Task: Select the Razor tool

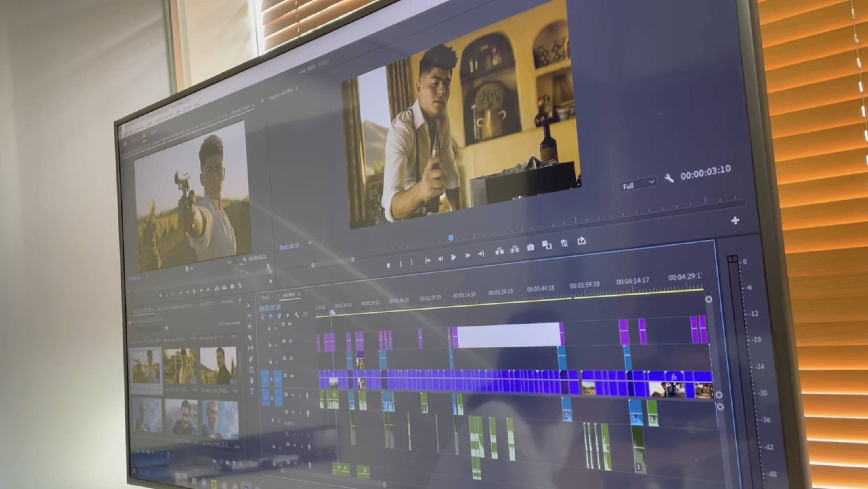Action: point(250,337)
